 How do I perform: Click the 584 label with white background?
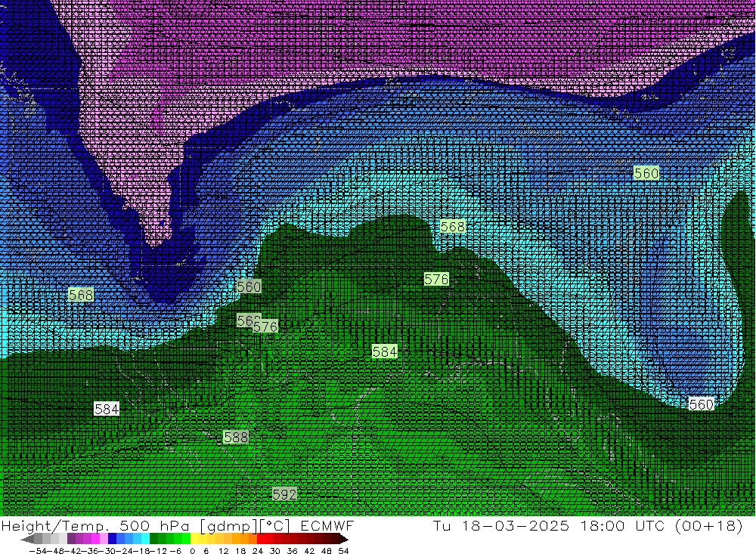[x=107, y=410]
